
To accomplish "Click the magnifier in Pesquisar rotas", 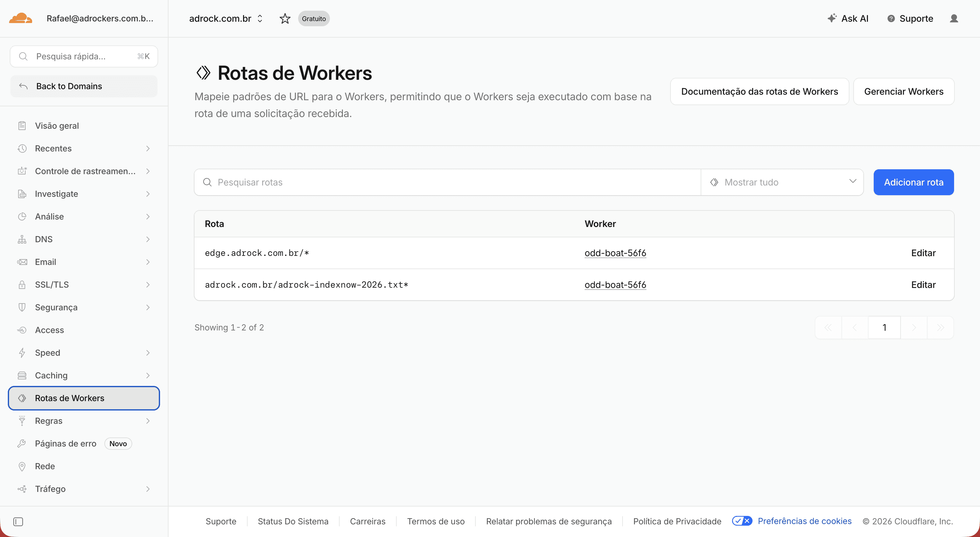I will (207, 182).
